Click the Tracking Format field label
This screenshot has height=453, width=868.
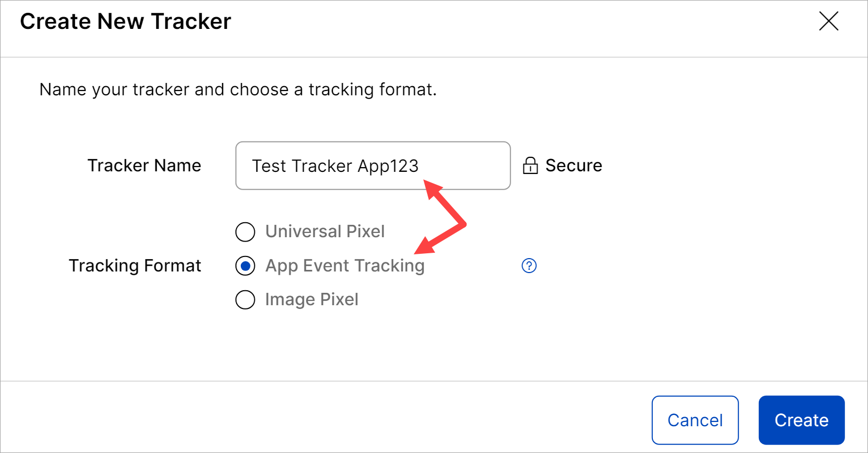[135, 266]
